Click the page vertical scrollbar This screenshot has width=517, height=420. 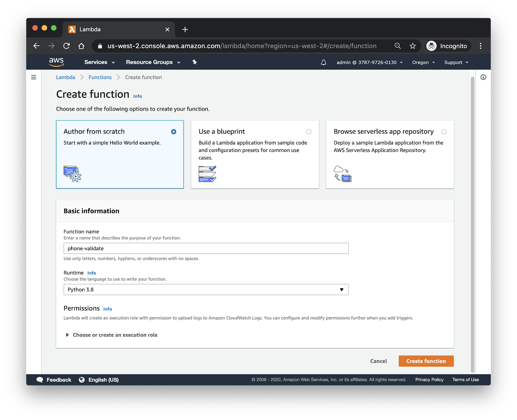472,224
